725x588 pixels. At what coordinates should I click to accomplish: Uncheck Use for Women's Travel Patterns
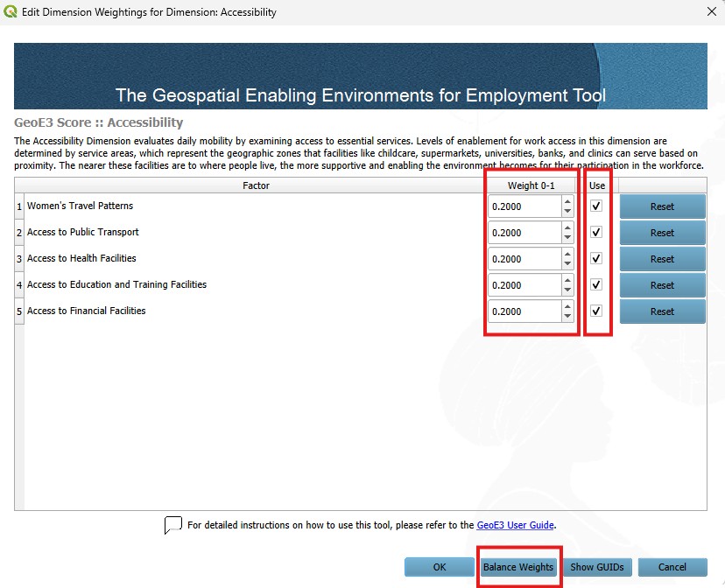596,206
